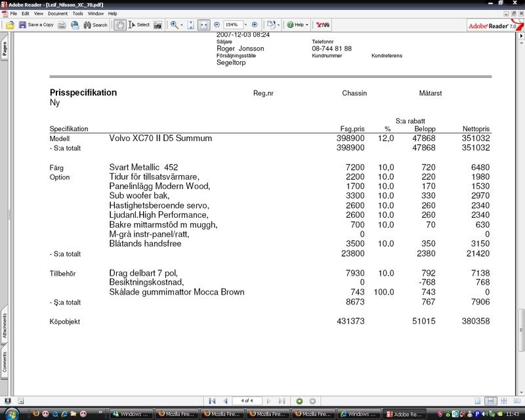
Task: Go to the first page
Action: point(212,401)
